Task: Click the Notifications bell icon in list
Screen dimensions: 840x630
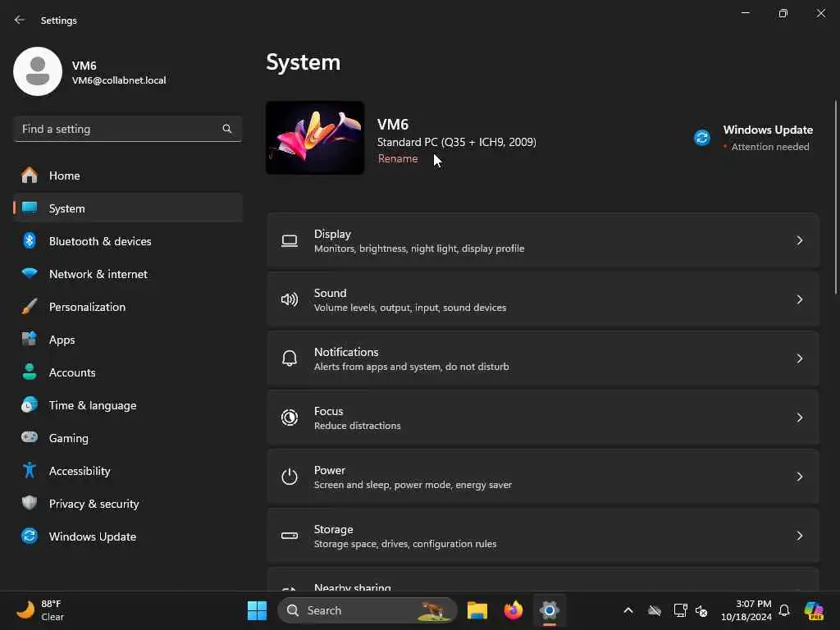Action: click(x=290, y=358)
